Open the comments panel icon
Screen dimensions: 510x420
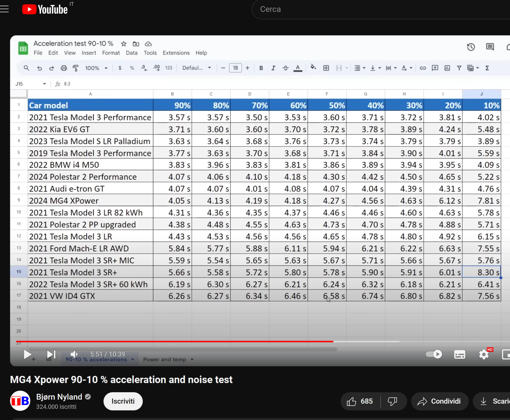[490, 47]
